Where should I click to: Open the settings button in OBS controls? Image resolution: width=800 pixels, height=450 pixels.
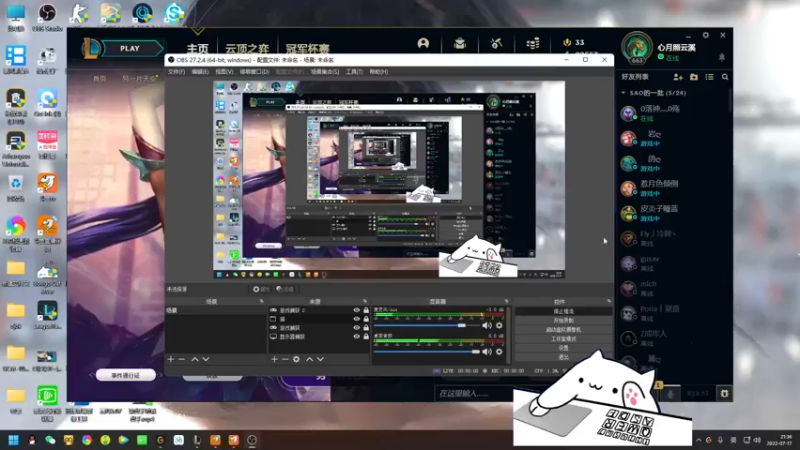click(563, 348)
